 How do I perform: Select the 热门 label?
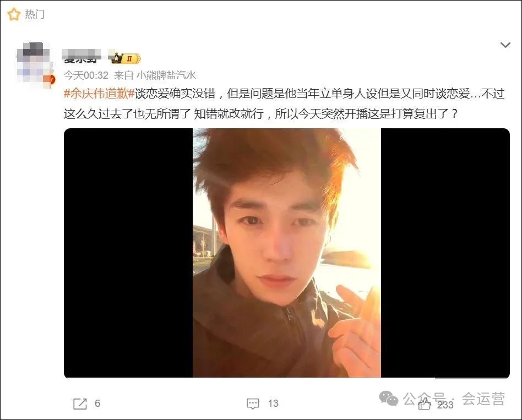35,14
